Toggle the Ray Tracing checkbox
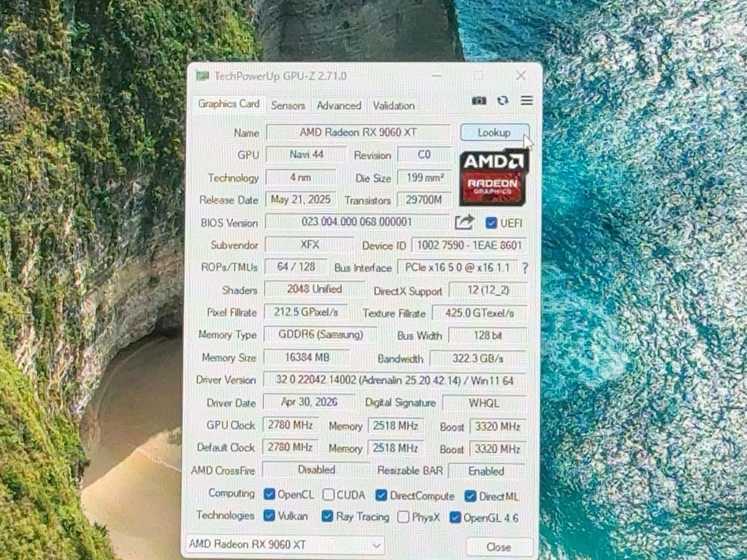This screenshot has height=560, width=747. tap(327, 516)
